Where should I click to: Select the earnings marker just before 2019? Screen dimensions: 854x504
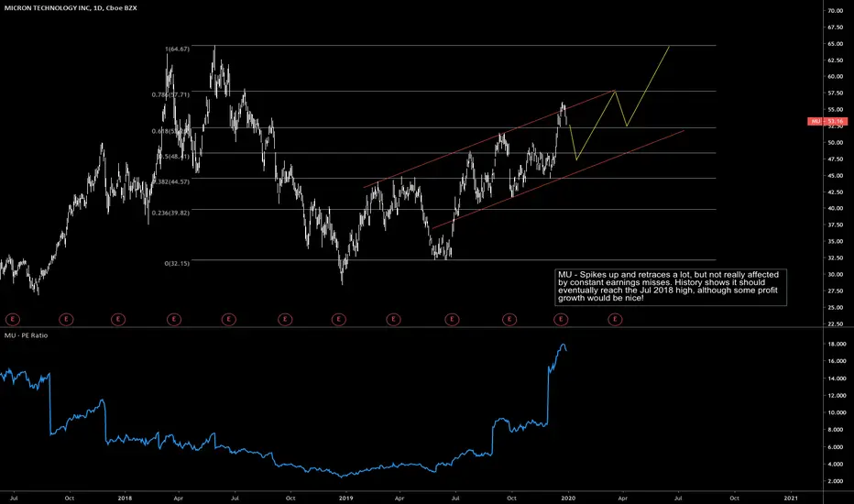(x=339, y=319)
